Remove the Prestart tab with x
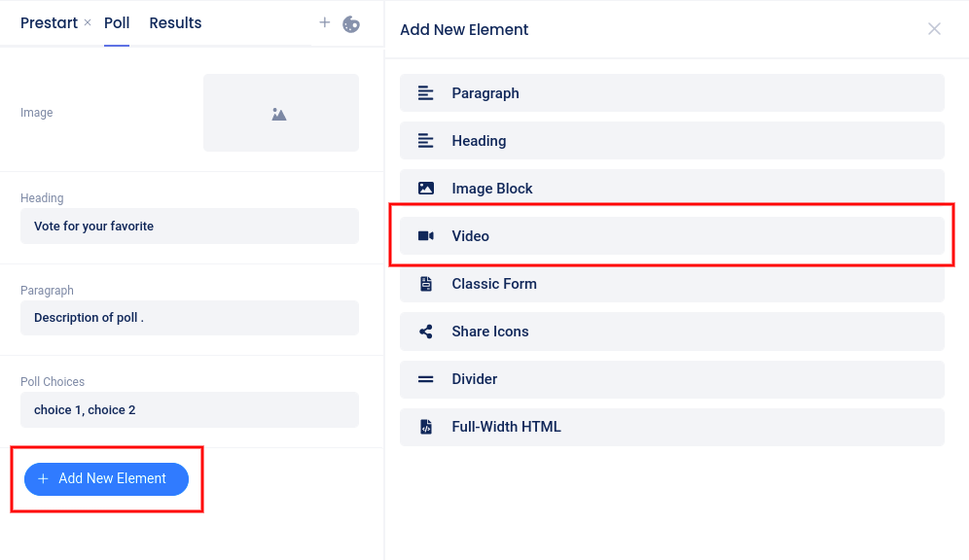This screenshot has height=560, width=969. (x=88, y=22)
